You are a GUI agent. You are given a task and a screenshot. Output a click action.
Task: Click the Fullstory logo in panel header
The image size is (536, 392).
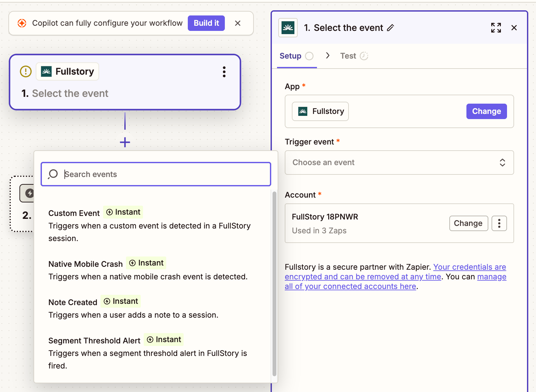coord(288,28)
